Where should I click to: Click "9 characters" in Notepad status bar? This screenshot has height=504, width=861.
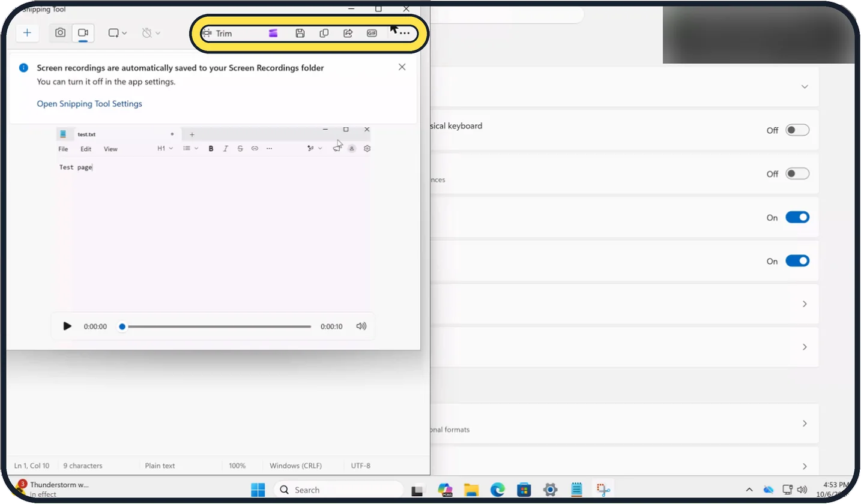point(83,466)
